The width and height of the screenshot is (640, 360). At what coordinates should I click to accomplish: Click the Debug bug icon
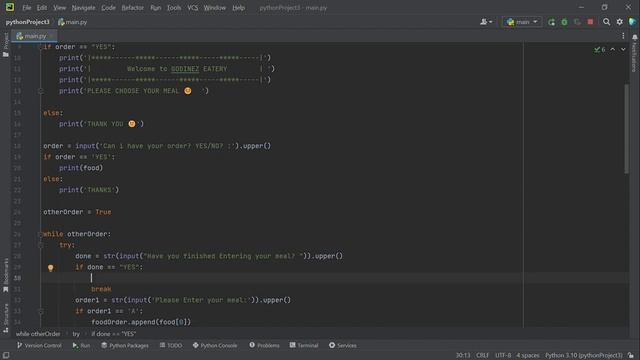point(564,22)
